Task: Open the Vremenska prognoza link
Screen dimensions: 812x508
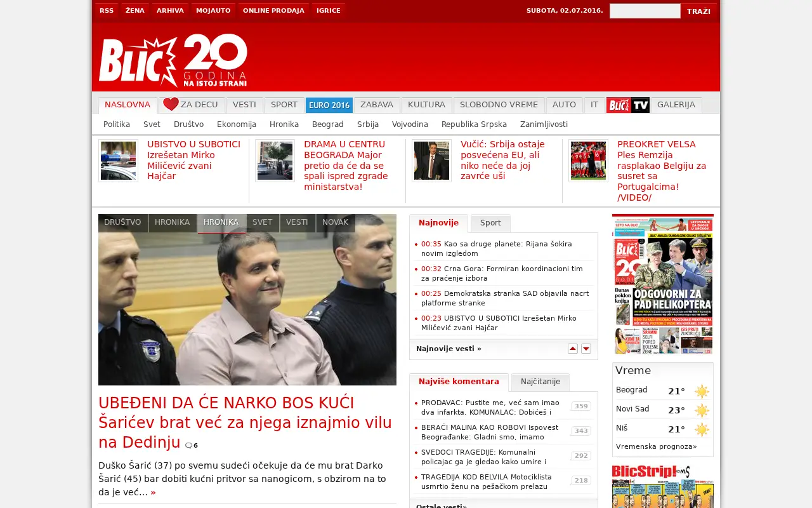Action: [x=657, y=446]
